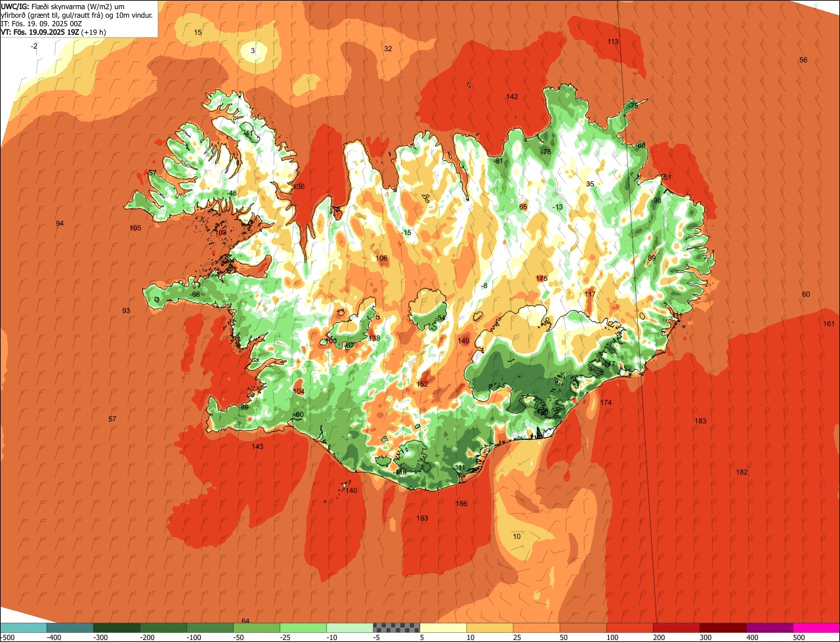Select the purple legend swatch between 400 and 500
The image size is (840, 642).
coord(770,628)
